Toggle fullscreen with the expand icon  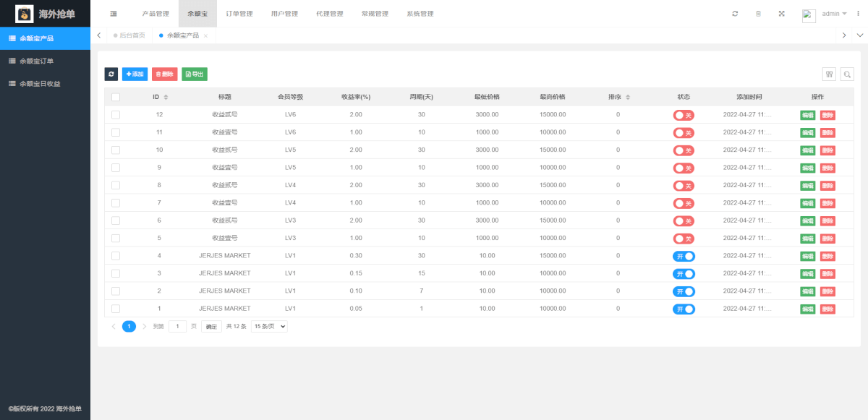[x=781, y=14]
